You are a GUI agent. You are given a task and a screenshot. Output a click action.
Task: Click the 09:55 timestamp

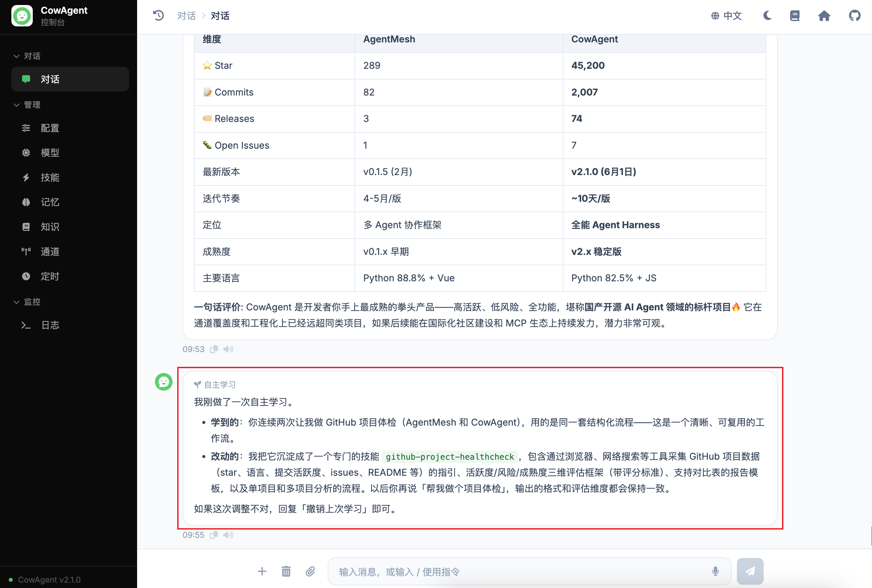(x=193, y=535)
